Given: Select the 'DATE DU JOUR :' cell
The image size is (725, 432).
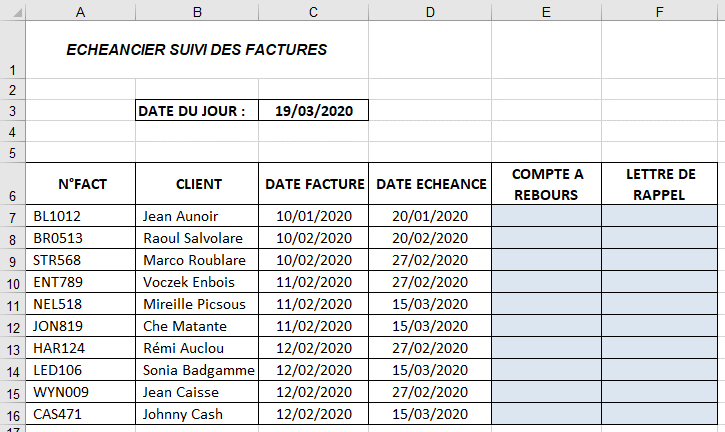Looking at the screenshot, I should coord(197,110).
